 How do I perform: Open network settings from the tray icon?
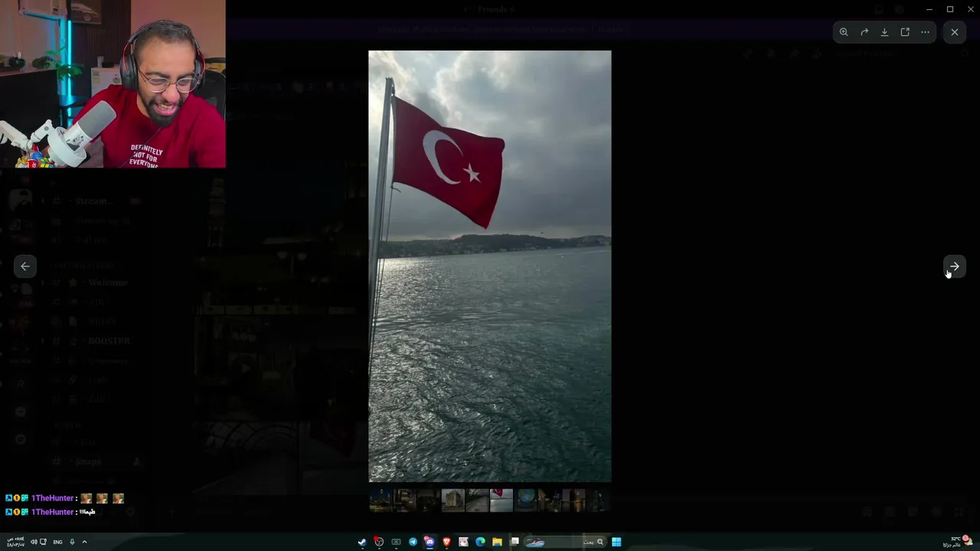[43, 542]
